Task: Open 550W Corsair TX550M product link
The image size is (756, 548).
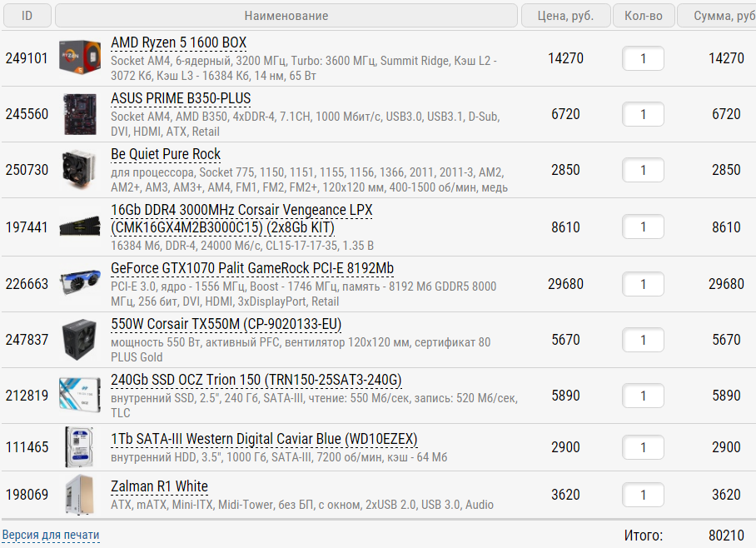Action: tap(226, 324)
